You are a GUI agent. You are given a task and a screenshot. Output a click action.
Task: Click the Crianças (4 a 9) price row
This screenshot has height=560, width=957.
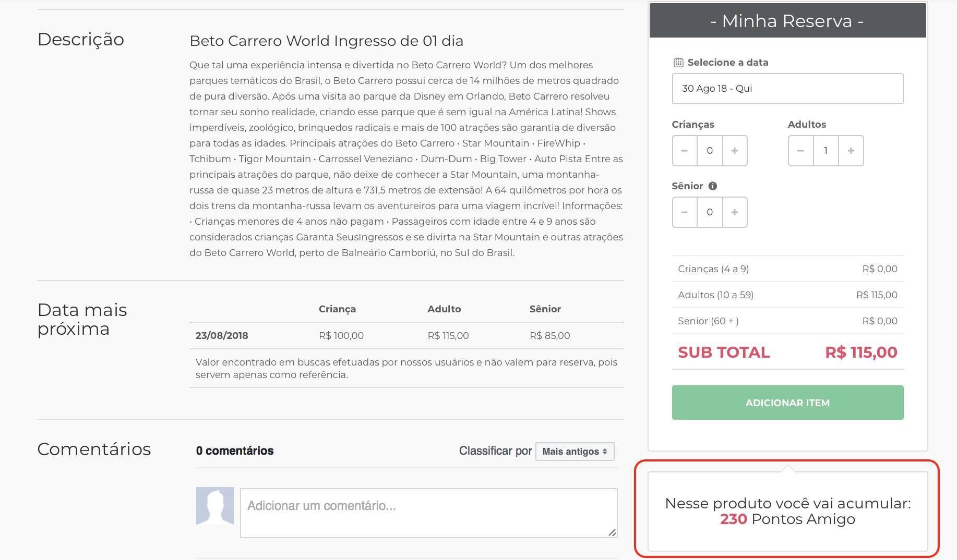pos(787,269)
